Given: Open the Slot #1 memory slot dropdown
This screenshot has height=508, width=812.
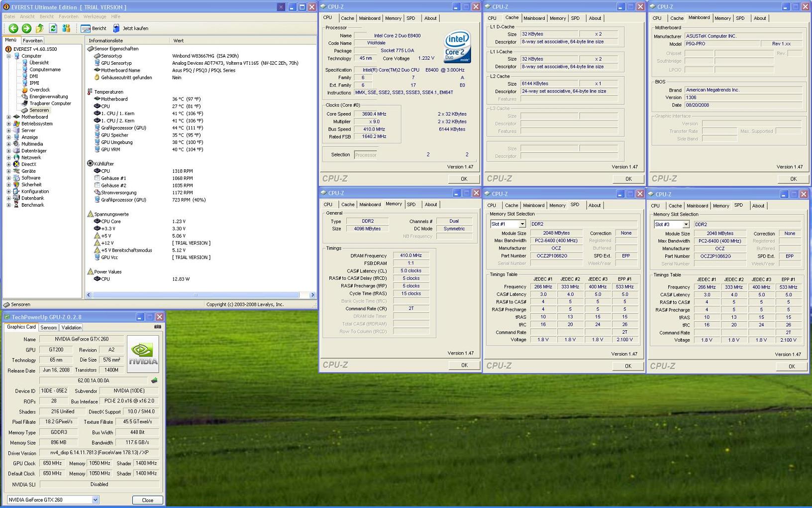Looking at the screenshot, I should click(522, 224).
